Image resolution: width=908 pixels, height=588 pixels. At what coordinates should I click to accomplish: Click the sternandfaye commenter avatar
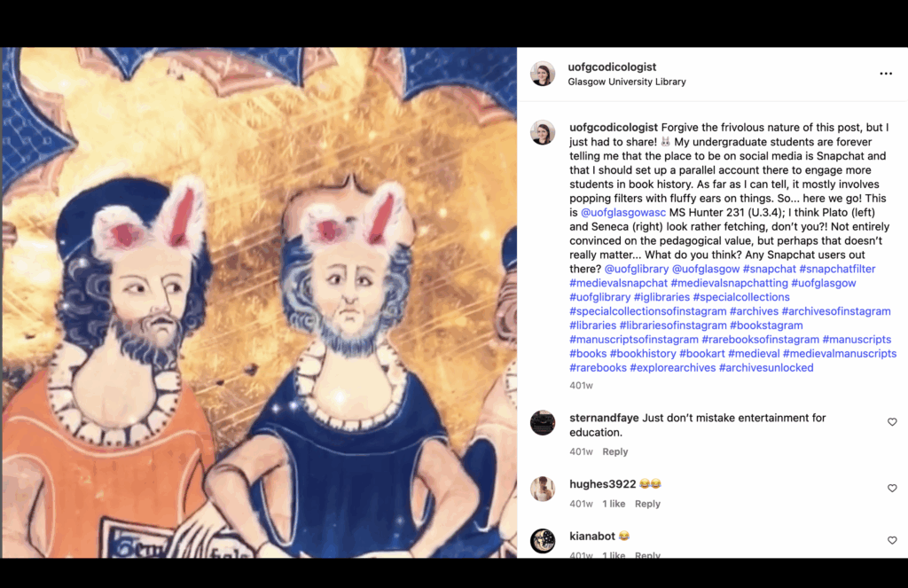(x=543, y=423)
